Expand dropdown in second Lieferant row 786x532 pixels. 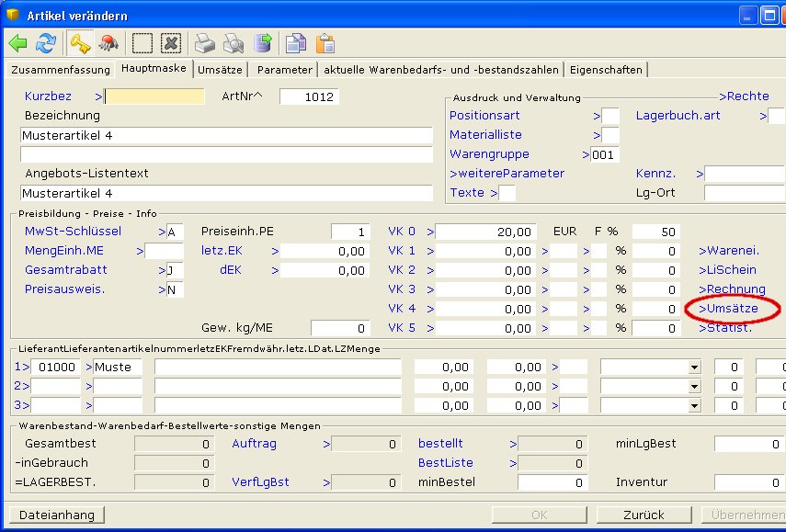coord(693,386)
